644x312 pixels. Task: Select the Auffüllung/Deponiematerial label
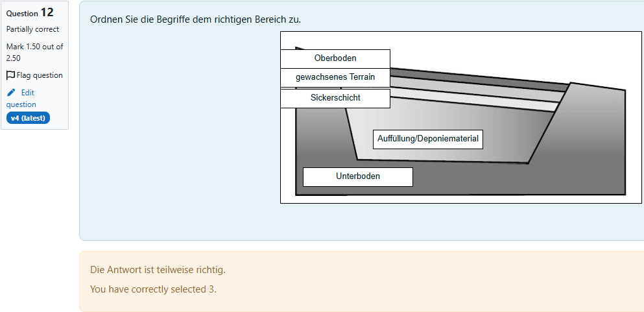(427, 139)
